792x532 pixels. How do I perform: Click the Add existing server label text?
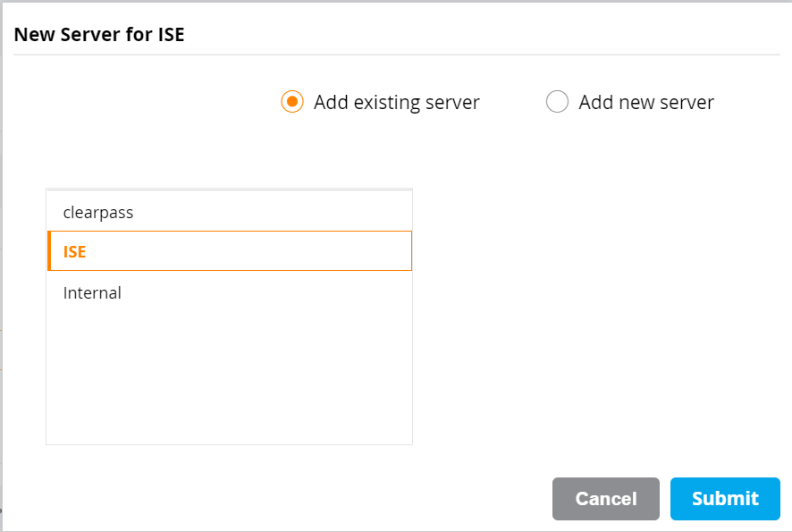[396, 102]
